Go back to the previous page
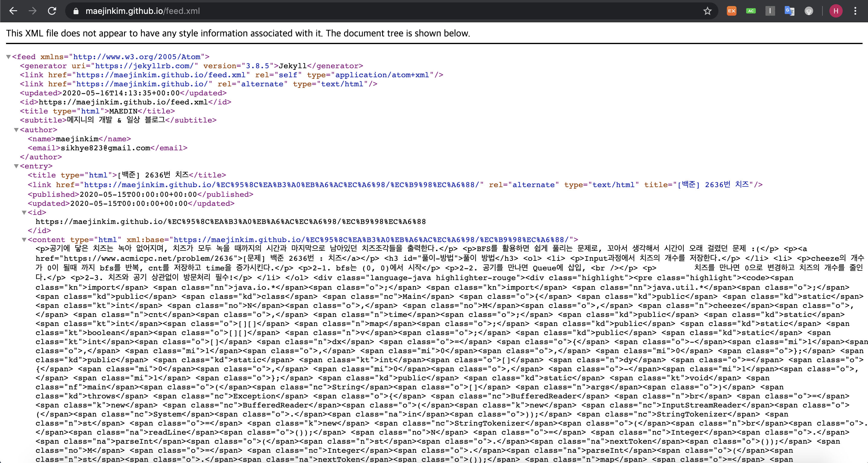 pyautogui.click(x=13, y=11)
